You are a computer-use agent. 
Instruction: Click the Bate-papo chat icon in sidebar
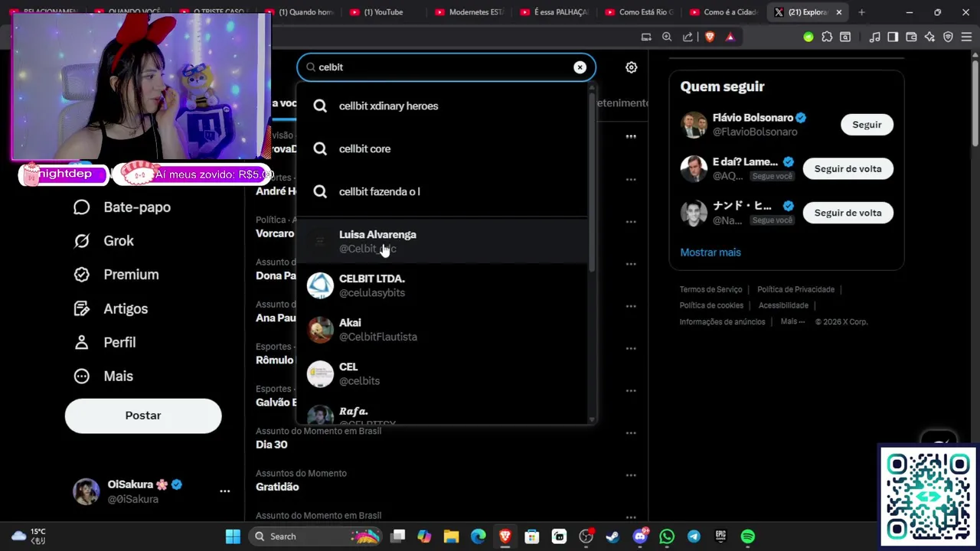coord(81,207)
